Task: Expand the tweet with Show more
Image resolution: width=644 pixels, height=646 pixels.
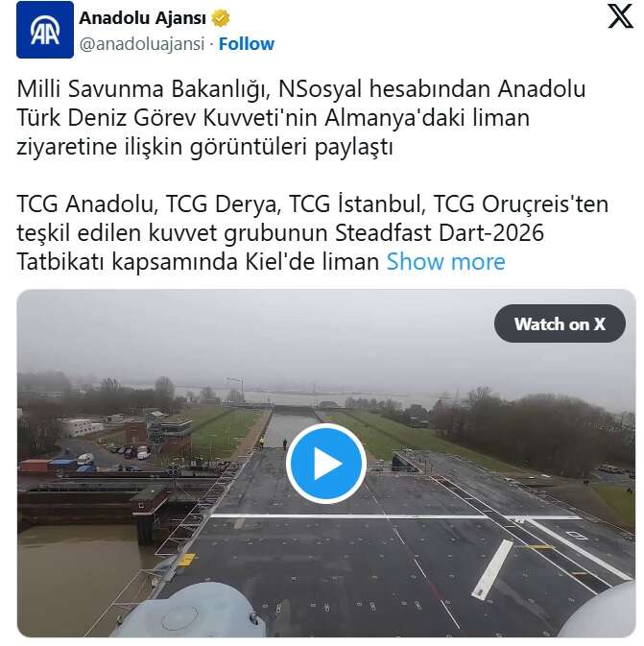Action: click(x=446, y=262)
